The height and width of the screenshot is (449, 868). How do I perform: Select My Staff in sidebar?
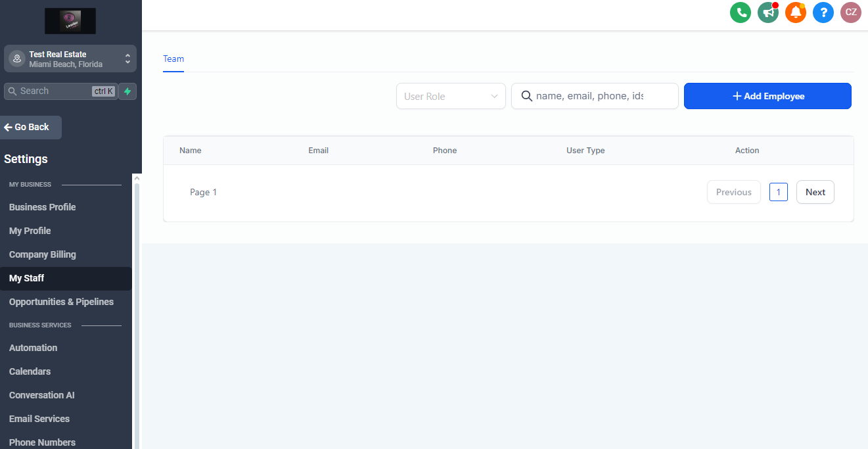(x=27, y=278)
